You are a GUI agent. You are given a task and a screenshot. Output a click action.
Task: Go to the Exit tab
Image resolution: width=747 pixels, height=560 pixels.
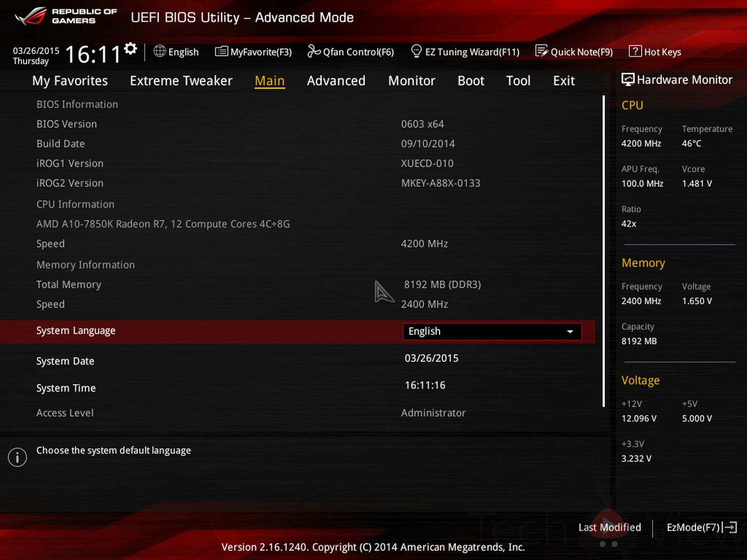(564, 81)
